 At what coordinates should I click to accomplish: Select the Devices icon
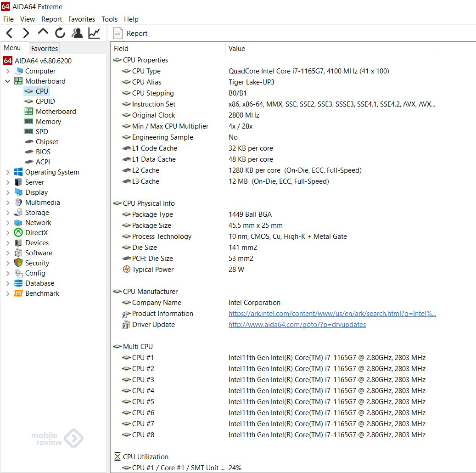pos(18,243)
